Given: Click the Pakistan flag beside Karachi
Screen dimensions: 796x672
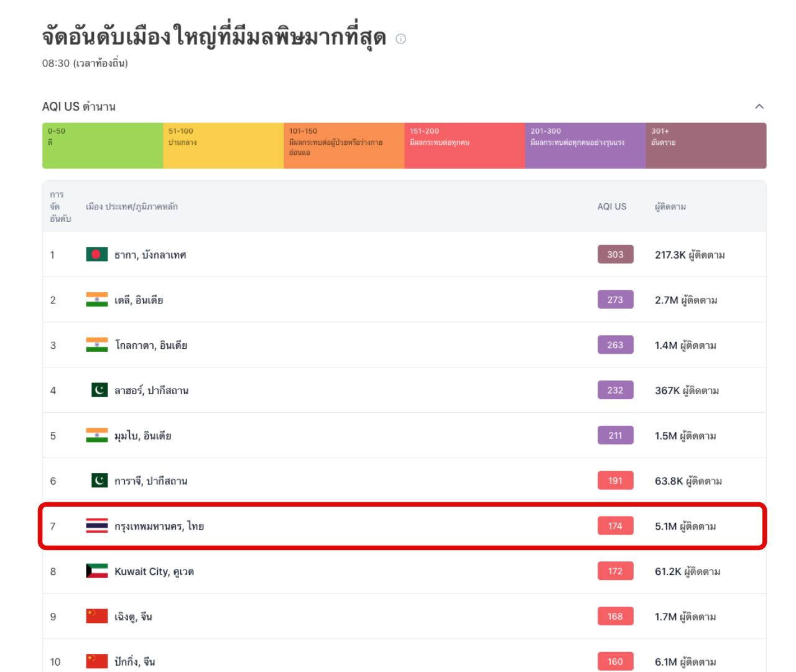Looking at the screenshot, I should (x=99, y=481).
